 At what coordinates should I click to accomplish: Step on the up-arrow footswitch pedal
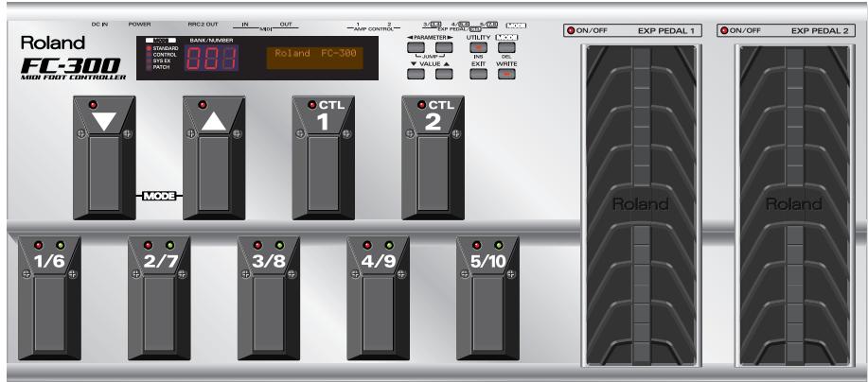click(214, 158)
